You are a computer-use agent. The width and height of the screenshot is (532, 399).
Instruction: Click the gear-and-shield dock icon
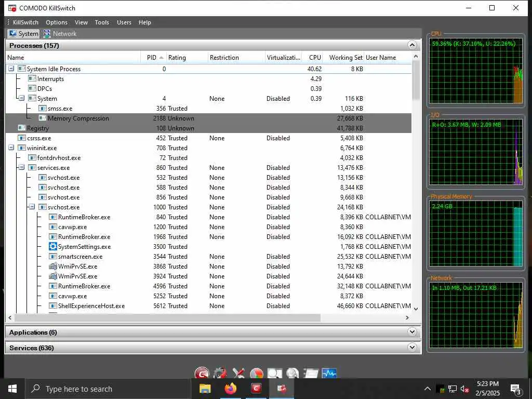[x=220, y=373]
